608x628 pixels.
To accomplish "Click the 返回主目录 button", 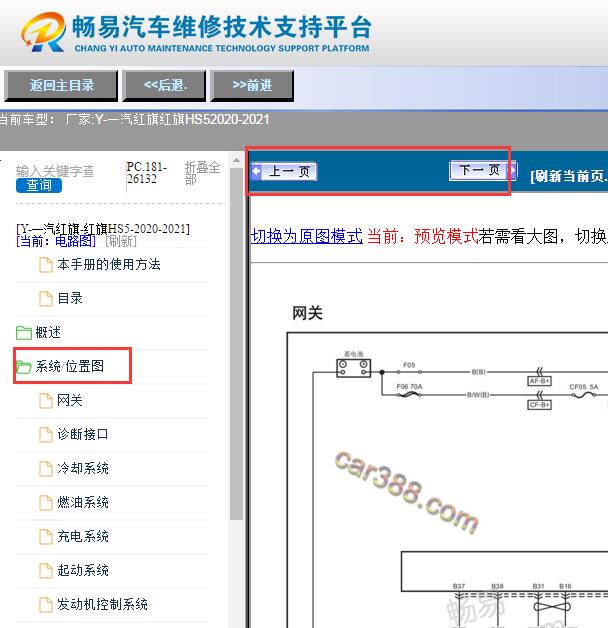I will click(x=61, y=85).
